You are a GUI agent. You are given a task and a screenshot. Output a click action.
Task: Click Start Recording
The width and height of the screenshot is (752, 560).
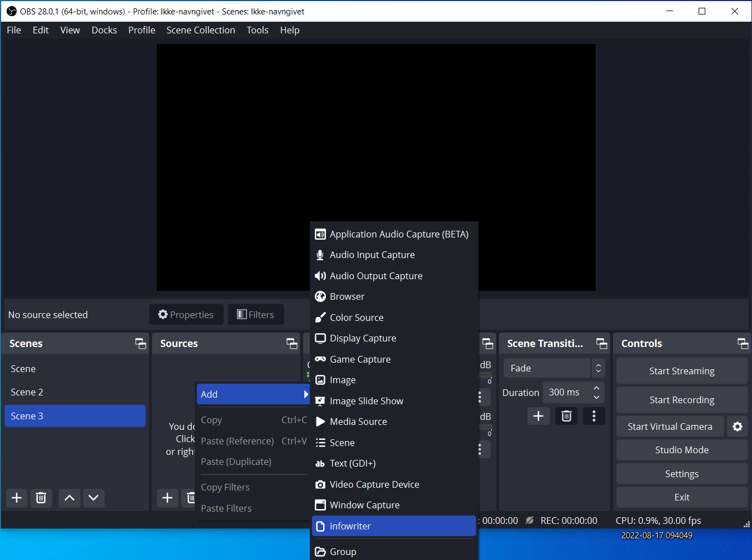[x=682, y=400]
